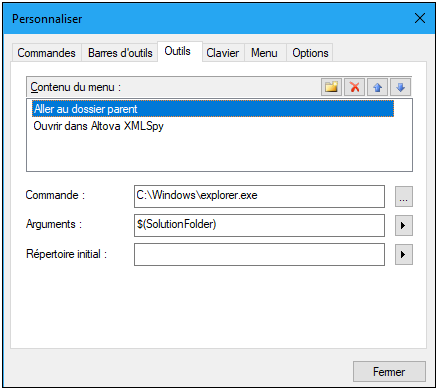The height and width of the screenshot is (390, 438).
Task: Open the Menu tab
Action: 264,53
